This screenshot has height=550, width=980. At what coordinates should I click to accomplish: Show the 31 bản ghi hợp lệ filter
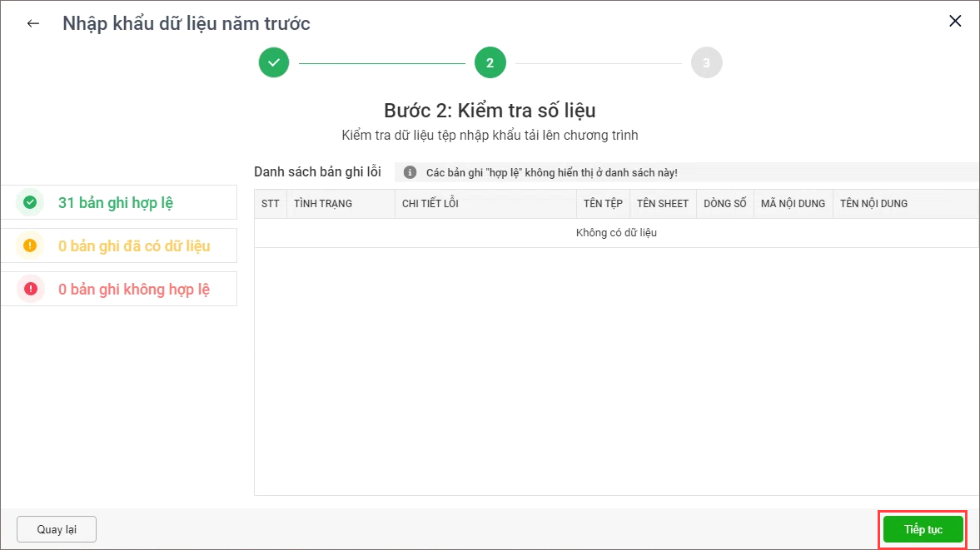[x=116, y=203]
